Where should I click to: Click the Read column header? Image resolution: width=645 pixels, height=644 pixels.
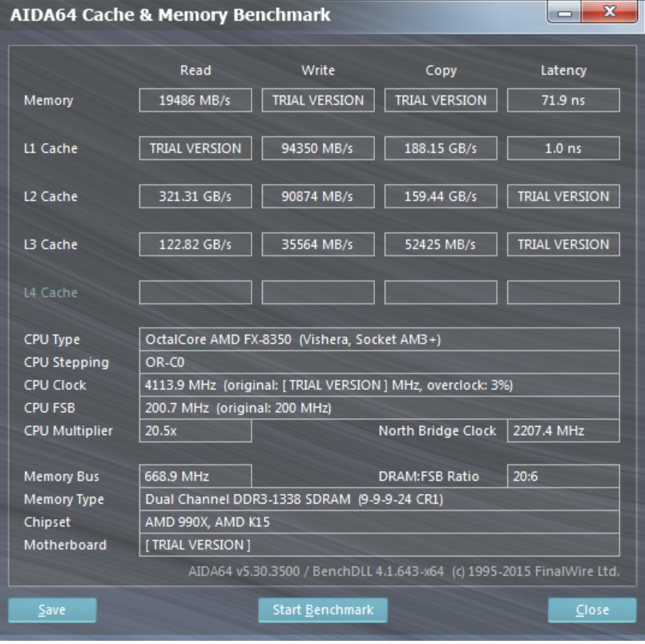point(196,70)
